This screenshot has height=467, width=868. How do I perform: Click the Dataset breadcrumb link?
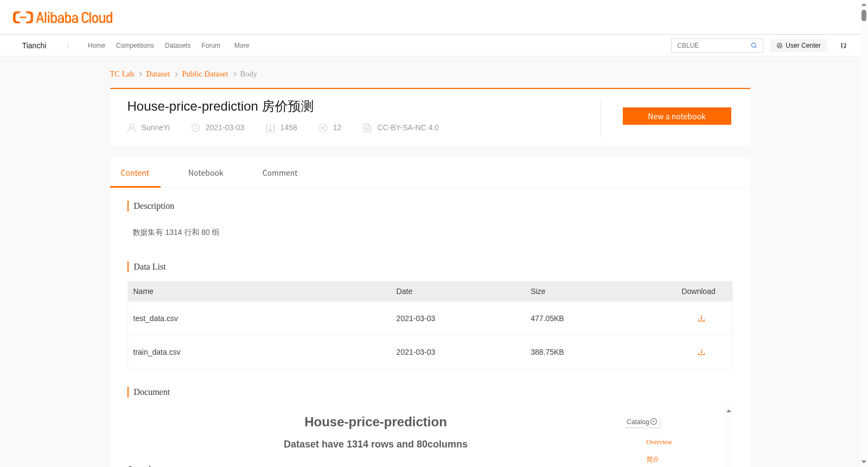[158, 74]
